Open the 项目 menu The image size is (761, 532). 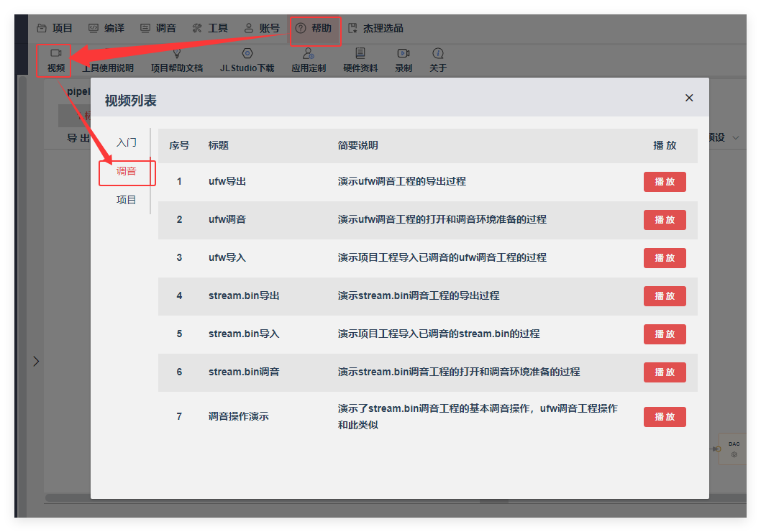click(x=55, y=28)
